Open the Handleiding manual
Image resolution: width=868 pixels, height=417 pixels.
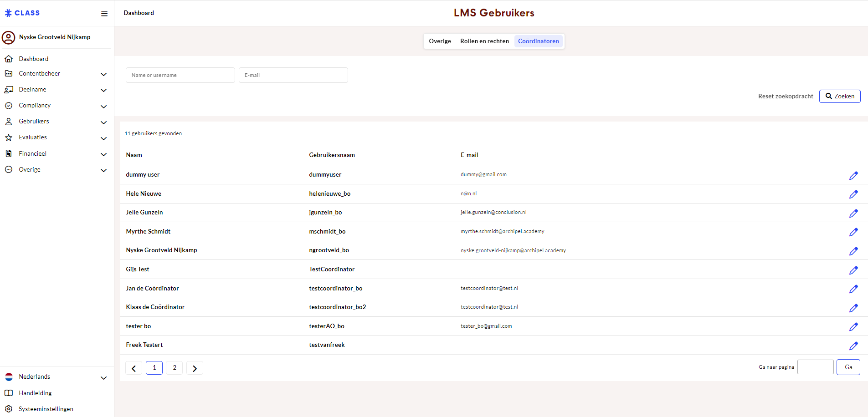coord(35,393)
